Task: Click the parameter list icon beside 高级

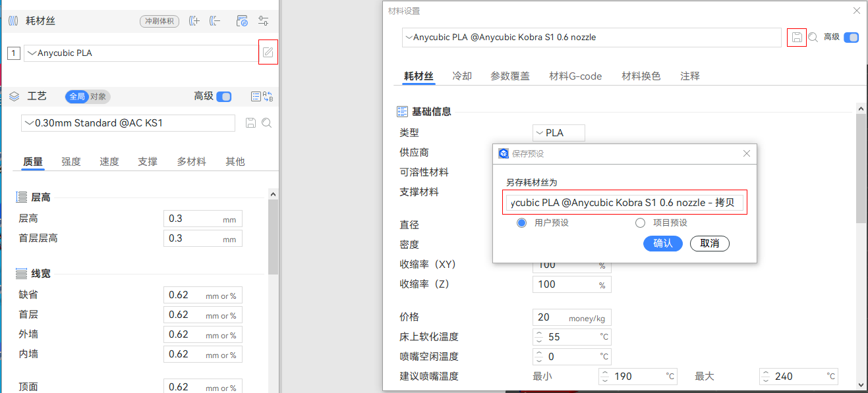Action: [x=256, y=97]
